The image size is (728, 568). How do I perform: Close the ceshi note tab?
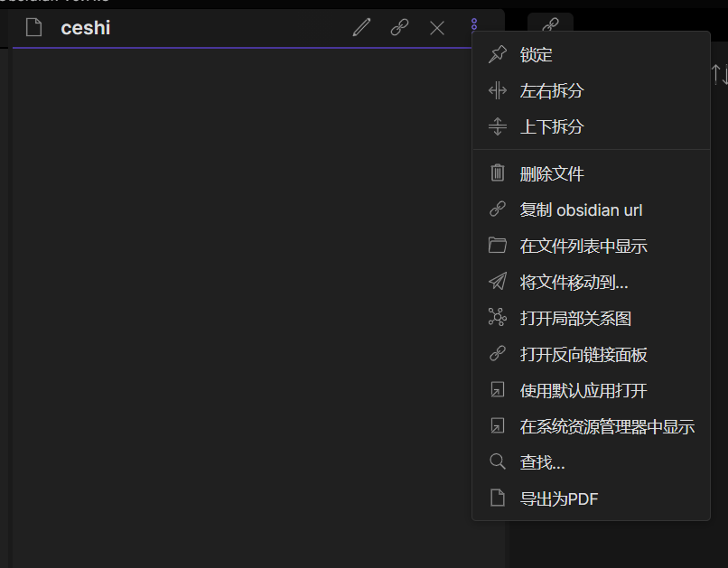(x=437, y=27)
